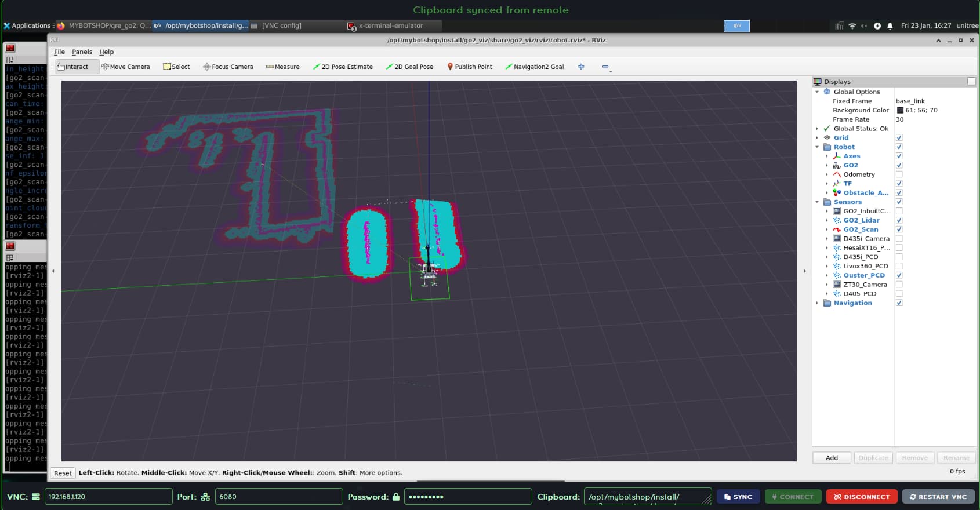This screenshot has height=510, width=980.
Task: Enable the Odometry display checkbox
Action: tap(899, 174)
